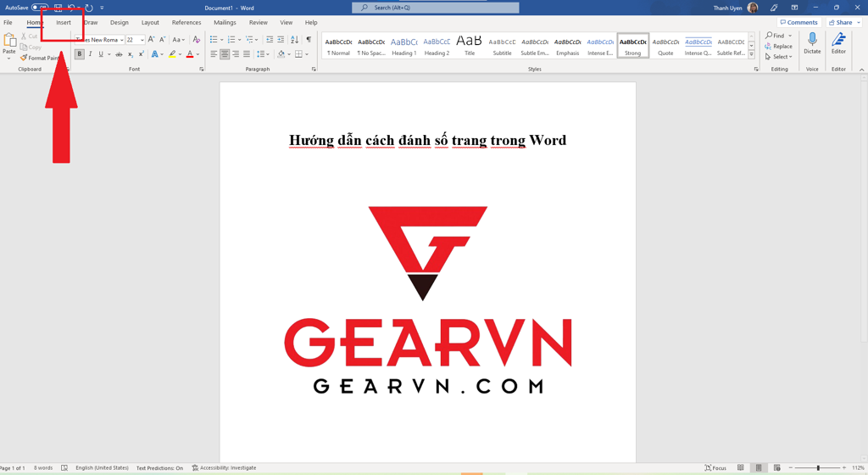Insert a bulleted list
This screenshot has width=868, height=475.
click(x=214, y=40)
